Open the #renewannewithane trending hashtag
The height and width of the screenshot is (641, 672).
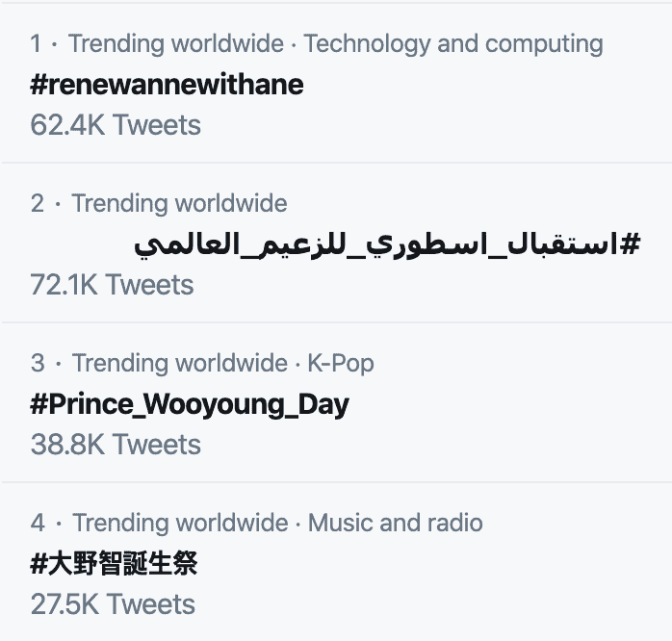[168, 85]
